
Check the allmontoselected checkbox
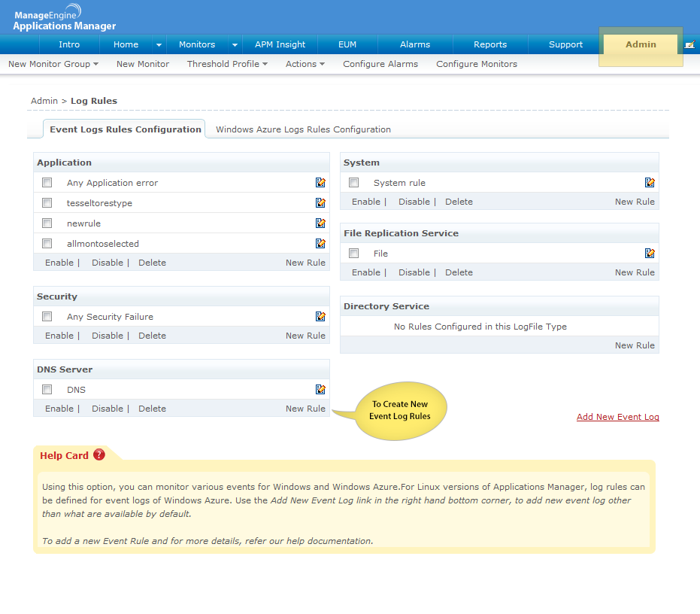[47, 243]
